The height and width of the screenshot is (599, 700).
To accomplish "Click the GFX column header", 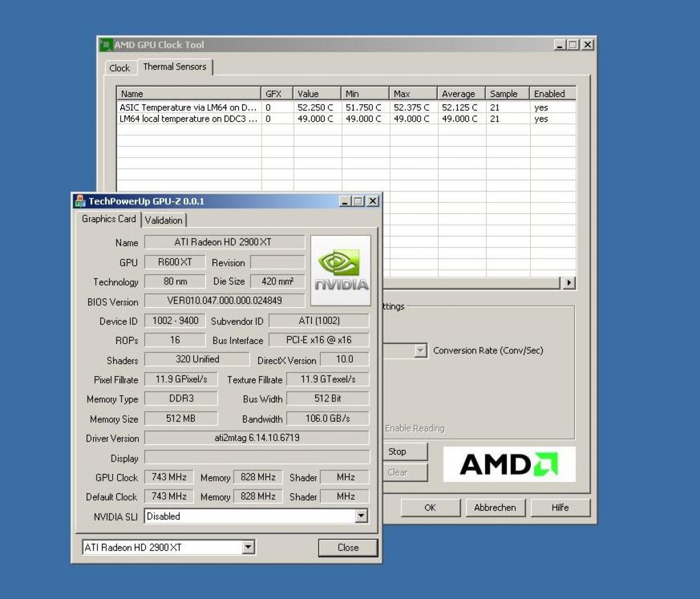I will click(x=277, y=94).
